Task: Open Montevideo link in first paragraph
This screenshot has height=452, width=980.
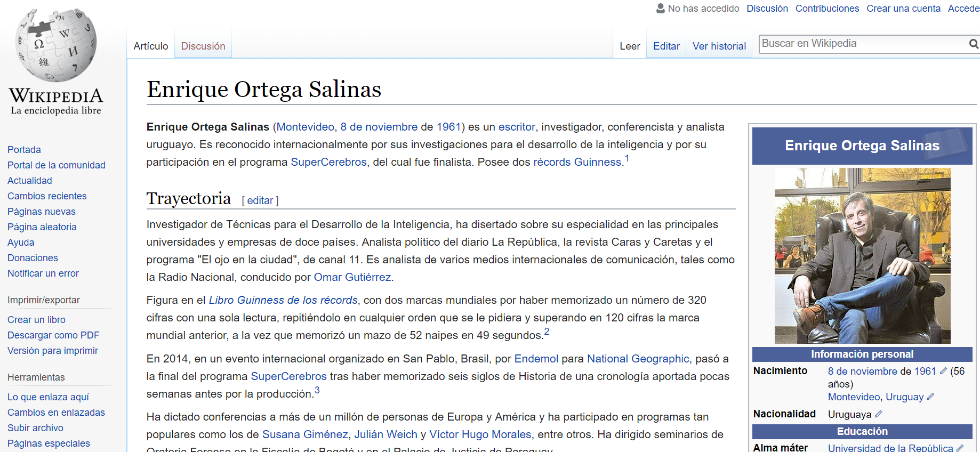Action: [x=305, y=127]
